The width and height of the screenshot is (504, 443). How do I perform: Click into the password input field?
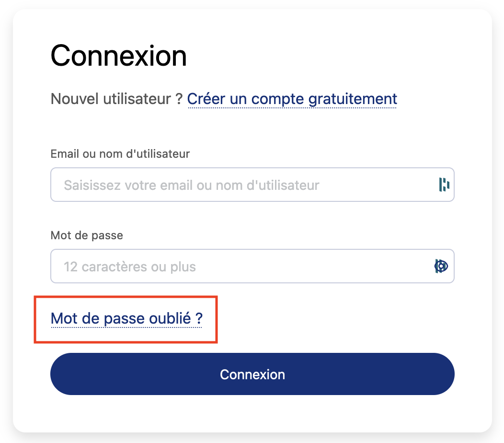click(240, 266)
